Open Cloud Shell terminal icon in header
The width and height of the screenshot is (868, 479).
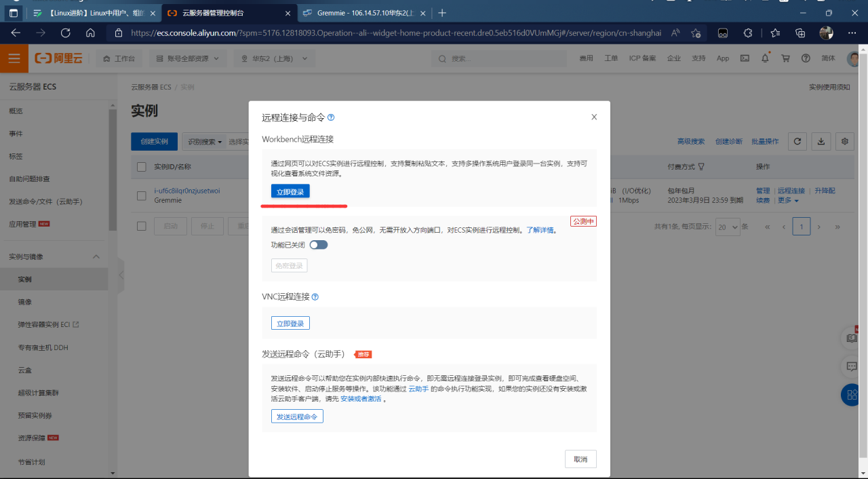(745, 59)
